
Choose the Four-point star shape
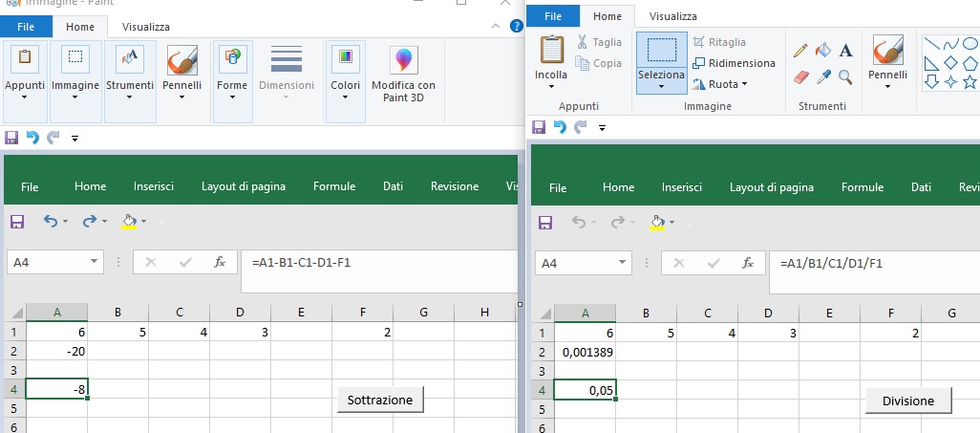tap(950, 82)
